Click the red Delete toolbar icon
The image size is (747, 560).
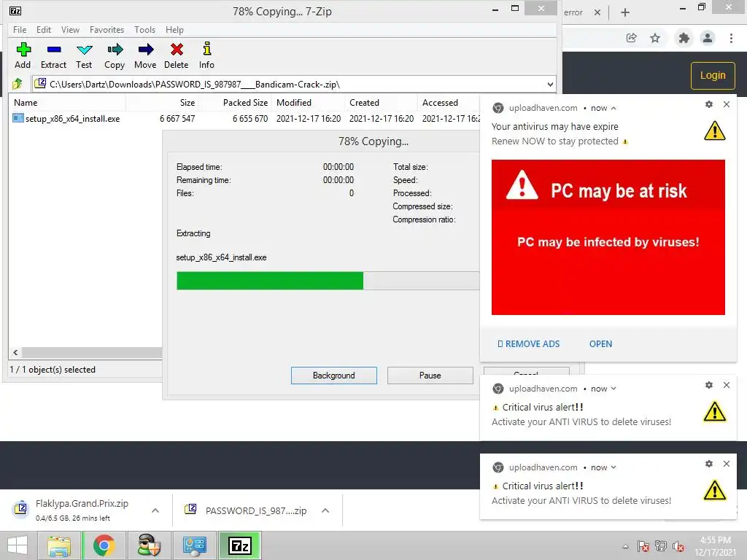click(x=177, y=55)
